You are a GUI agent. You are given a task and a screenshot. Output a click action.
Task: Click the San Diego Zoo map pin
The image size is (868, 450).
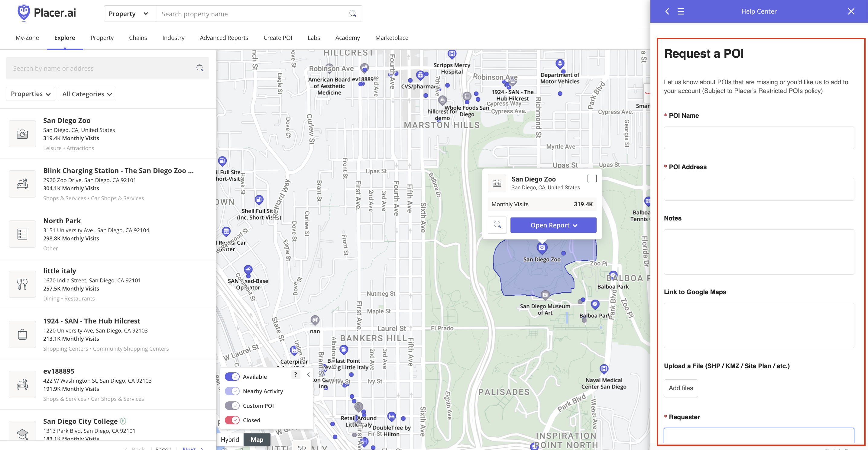tap(542, 248)
